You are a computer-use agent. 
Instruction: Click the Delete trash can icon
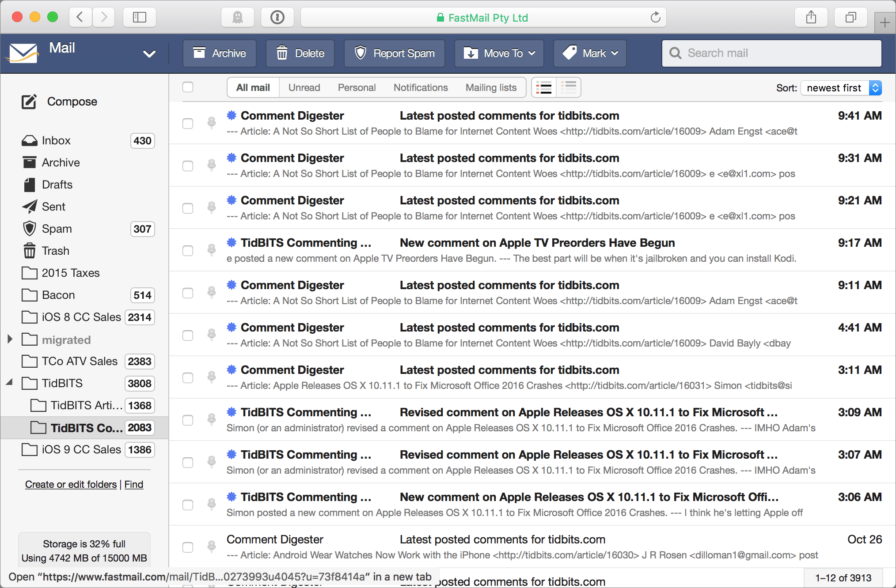(282, 53)
